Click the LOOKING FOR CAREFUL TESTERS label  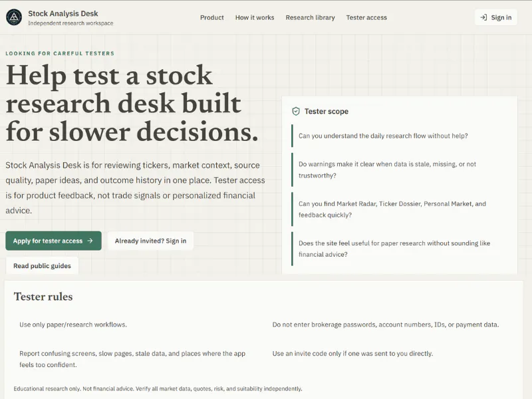60,53
